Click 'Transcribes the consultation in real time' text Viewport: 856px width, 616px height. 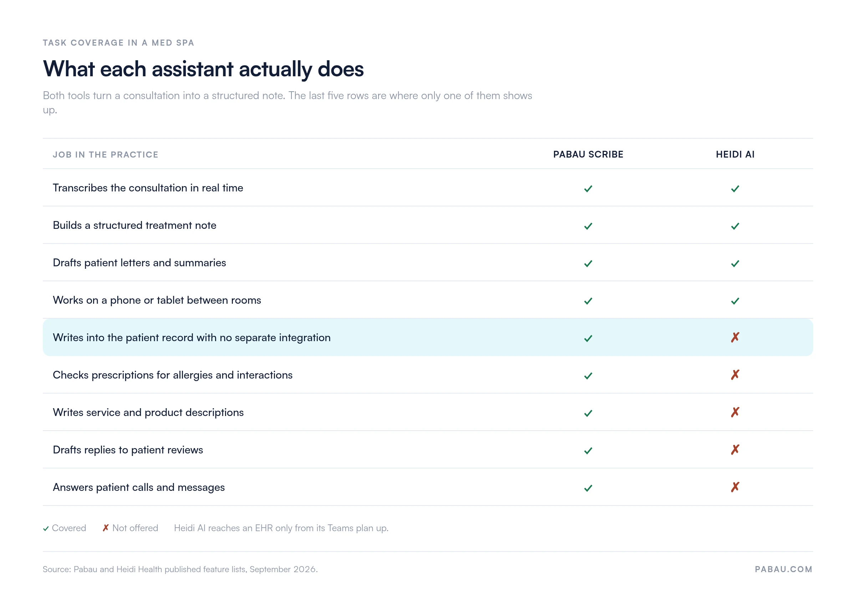pyautogui.click(x=148, y=188)
